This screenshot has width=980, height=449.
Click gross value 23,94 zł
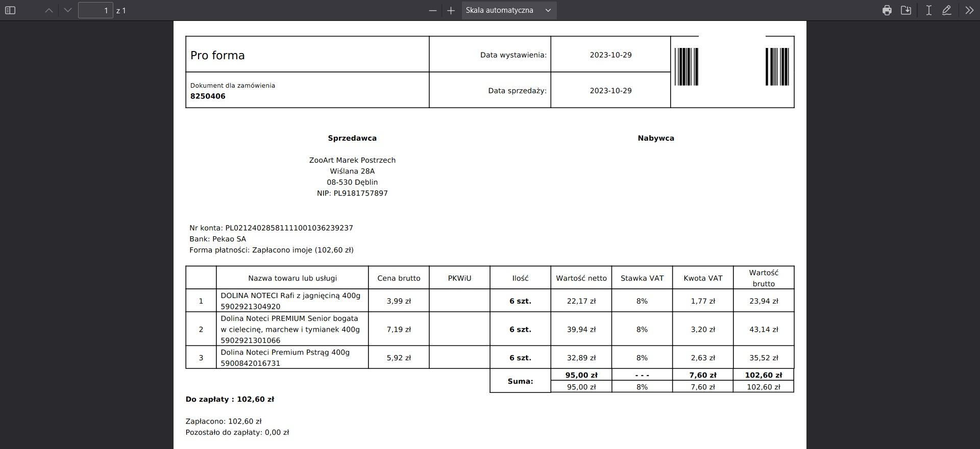click(x=764, y=301)
